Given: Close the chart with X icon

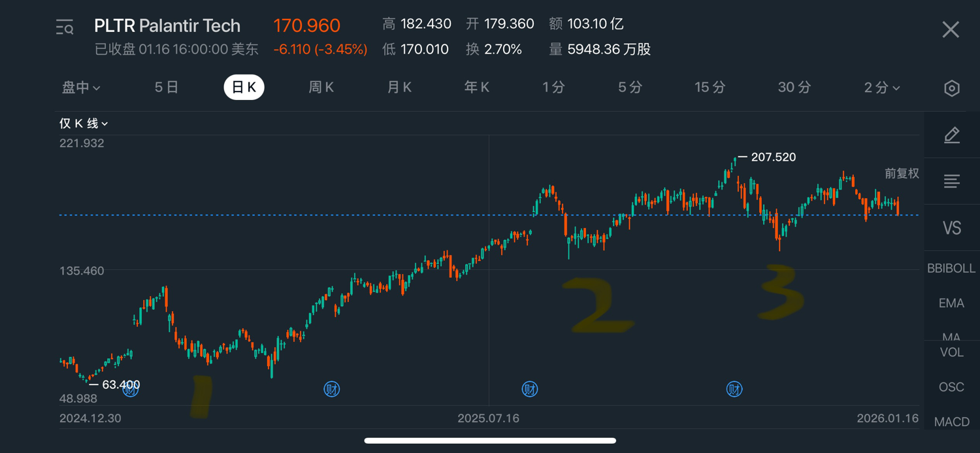Looking at the screenshot, I should coord(951,29).
